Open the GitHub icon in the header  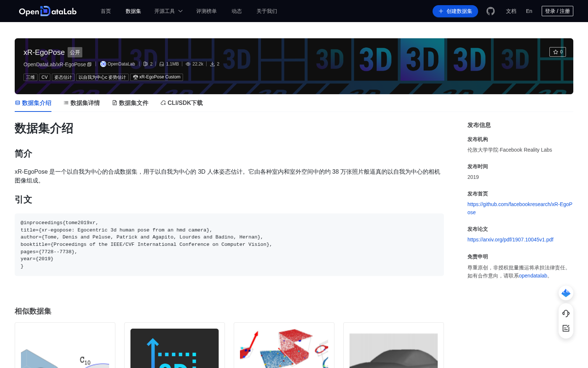pyautogui.click(x=491, y=11)
